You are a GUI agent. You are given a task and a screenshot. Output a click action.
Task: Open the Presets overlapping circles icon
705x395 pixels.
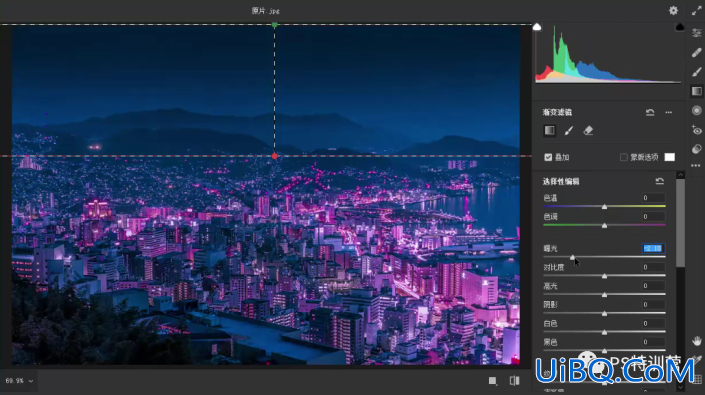pyautogui.click(x=696, y=149)
